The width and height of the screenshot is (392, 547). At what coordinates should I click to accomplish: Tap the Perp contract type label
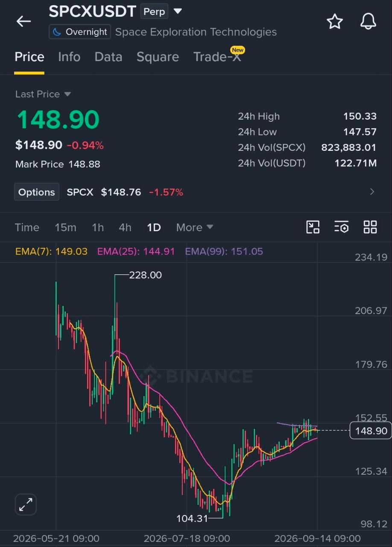click(x=154, y=12)
